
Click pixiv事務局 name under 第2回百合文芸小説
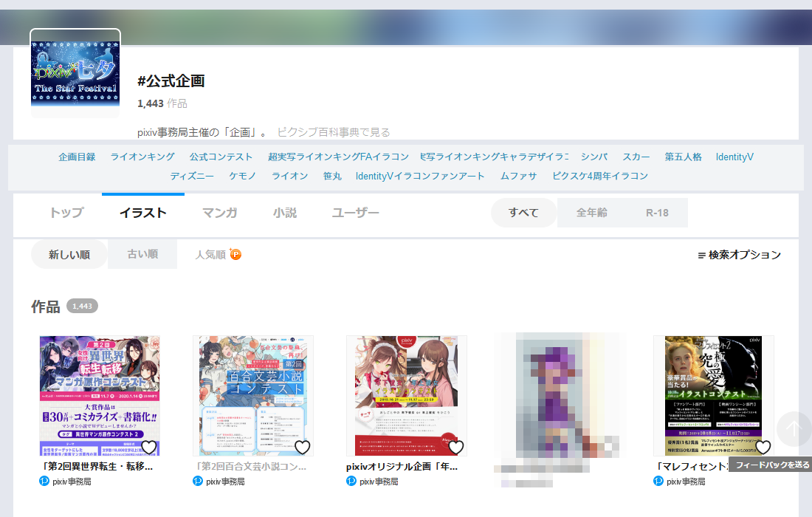pyautogui.click(x=225, y=482)
